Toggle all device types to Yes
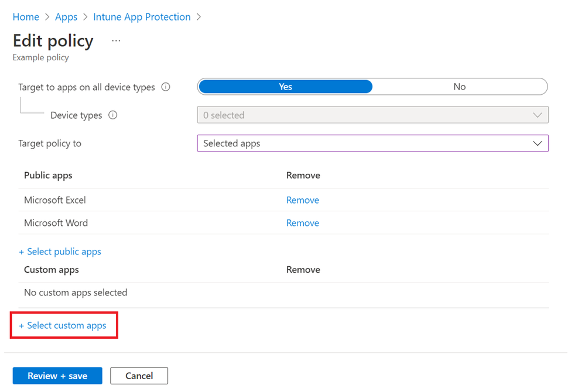Viewport: 585px width, 392px height. click(285, 87)
